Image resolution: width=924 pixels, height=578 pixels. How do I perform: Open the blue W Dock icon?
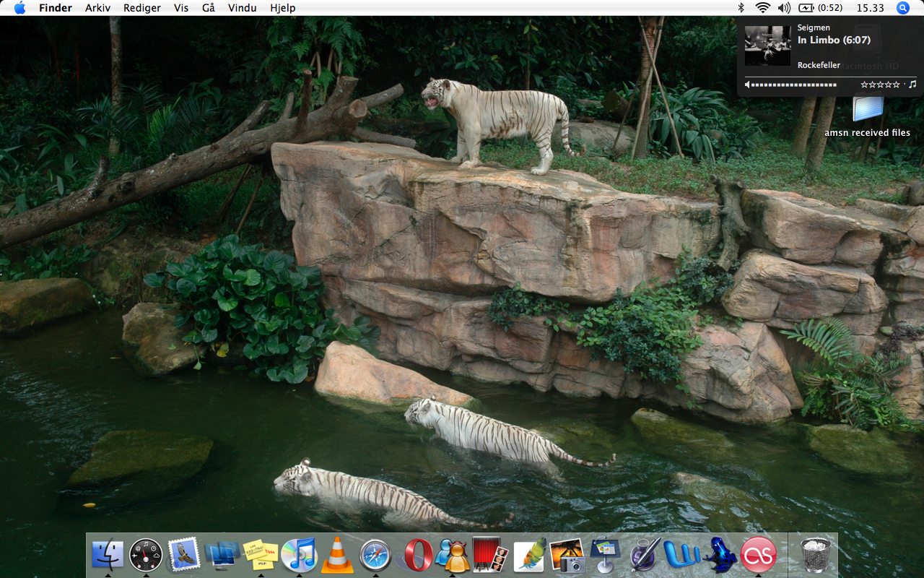[x=682, y=555]
